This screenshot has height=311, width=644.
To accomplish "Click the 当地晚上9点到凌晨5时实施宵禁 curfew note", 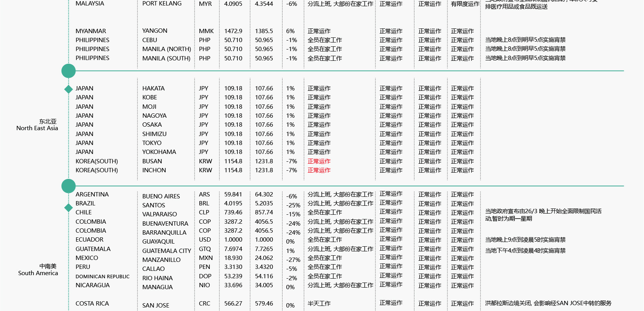I will [525, 240].
